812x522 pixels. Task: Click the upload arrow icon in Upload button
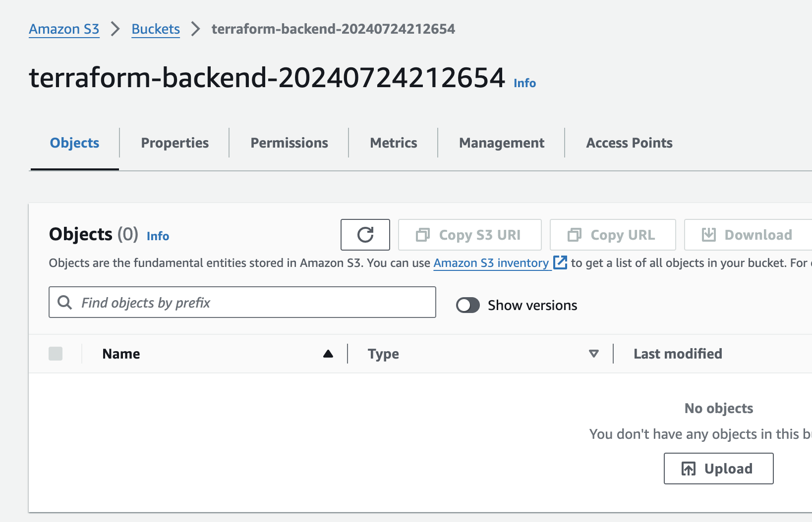pyautogui.click(x=689, y=469)
